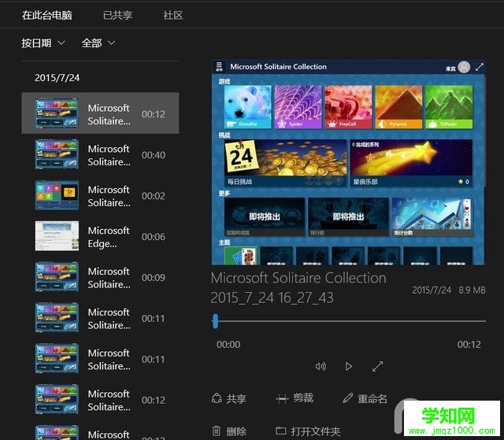This screenshot has width=504, height=440.
Task: Expand the 全部 filter dropdown
Action: coord(98,43)
